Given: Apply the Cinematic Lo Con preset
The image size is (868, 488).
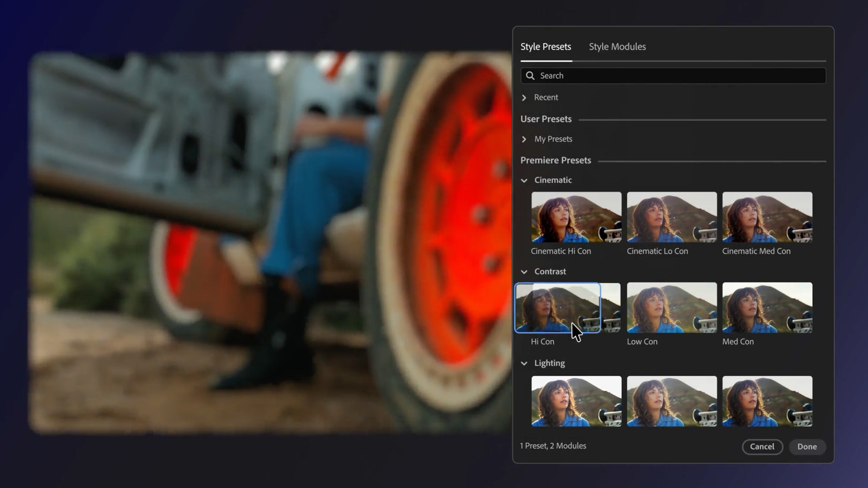Looking at the screenshot, I should point(672,217).
